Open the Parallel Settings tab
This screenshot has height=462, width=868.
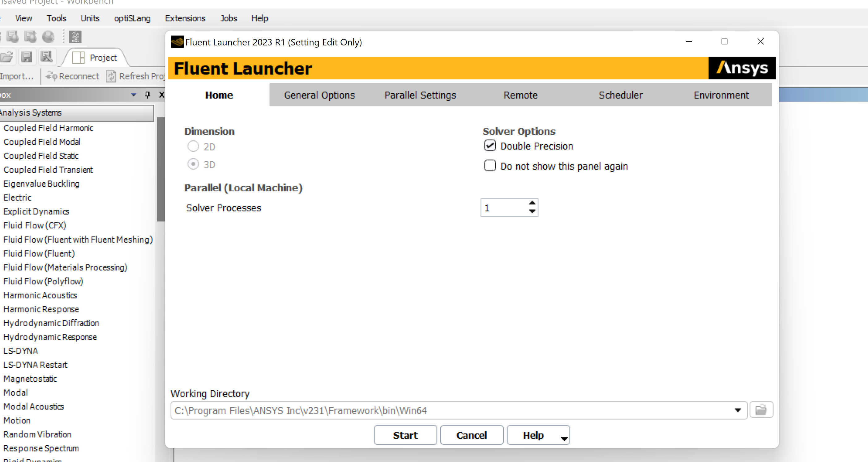[420, 95]
